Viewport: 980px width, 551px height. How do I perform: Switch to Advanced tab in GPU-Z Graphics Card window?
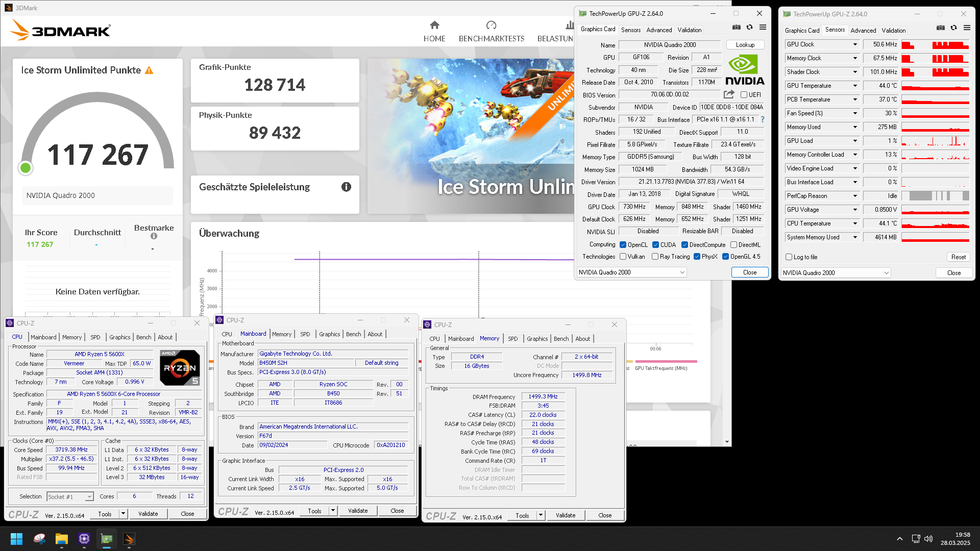[x=659, y=30]
